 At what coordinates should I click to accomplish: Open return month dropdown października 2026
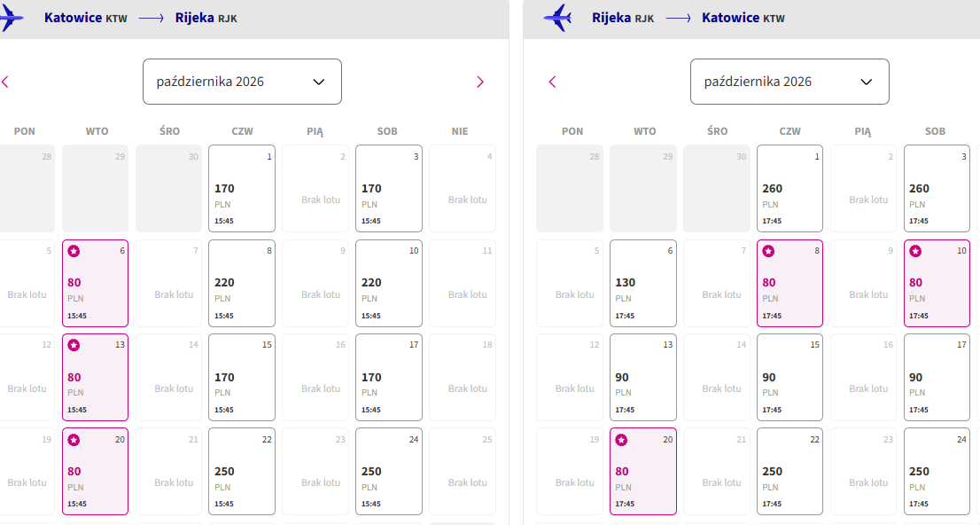coord(789,82)
